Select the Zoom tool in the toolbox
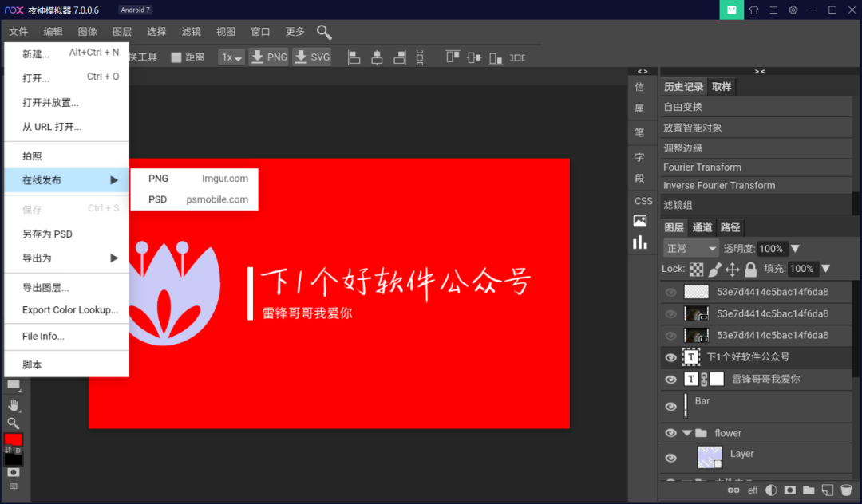 point(13,422)
